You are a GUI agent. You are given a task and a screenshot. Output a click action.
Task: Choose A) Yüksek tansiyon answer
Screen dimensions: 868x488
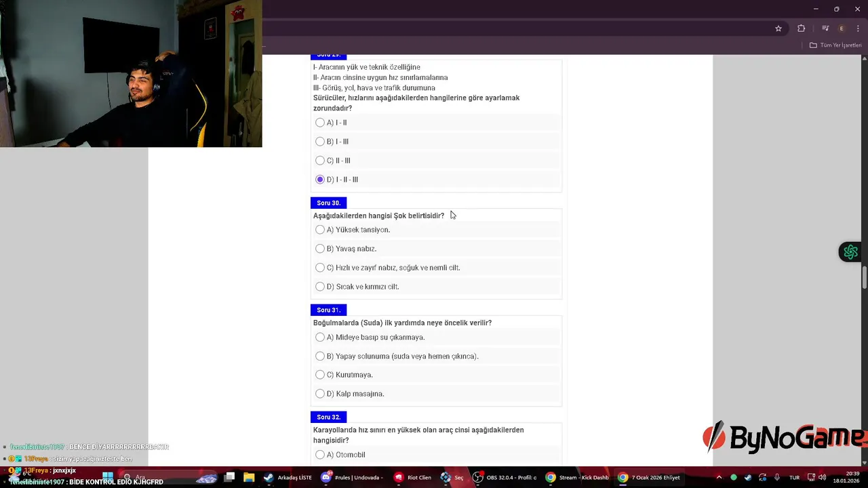[x=320, y=230]
